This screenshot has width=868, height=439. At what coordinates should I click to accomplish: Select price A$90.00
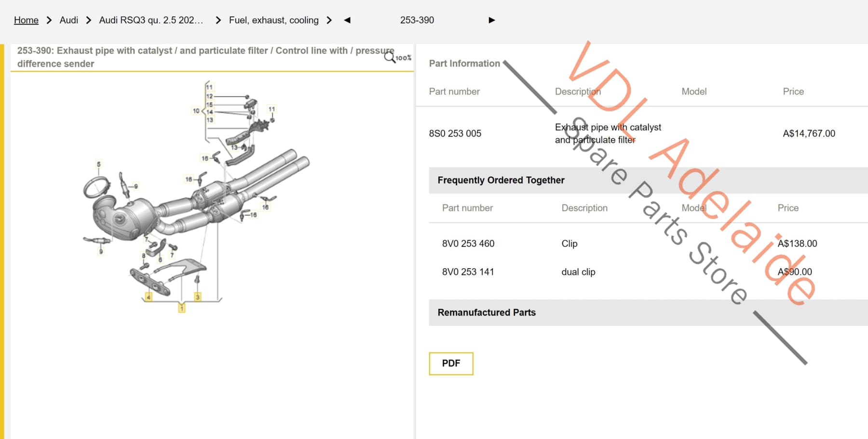click(795, 272)
